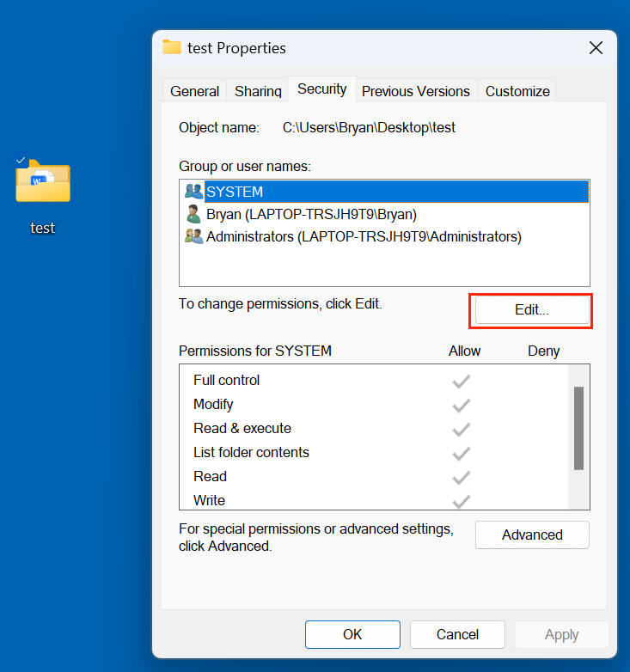Click the Cancel button
This screenshot has width=630, height=672.
(x=457, y=634)
